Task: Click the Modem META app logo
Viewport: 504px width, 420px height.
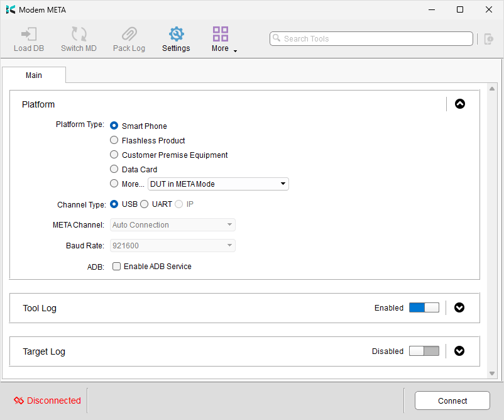Action: click(10, 9)
